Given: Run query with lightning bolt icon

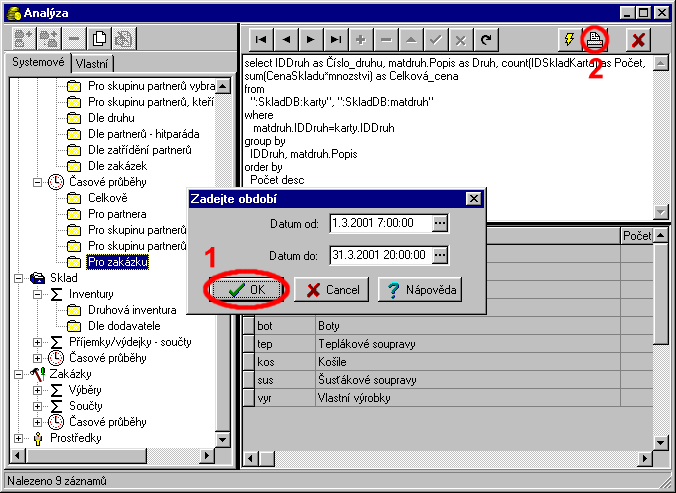Looking at the screenshot, I should pos(569,39).
